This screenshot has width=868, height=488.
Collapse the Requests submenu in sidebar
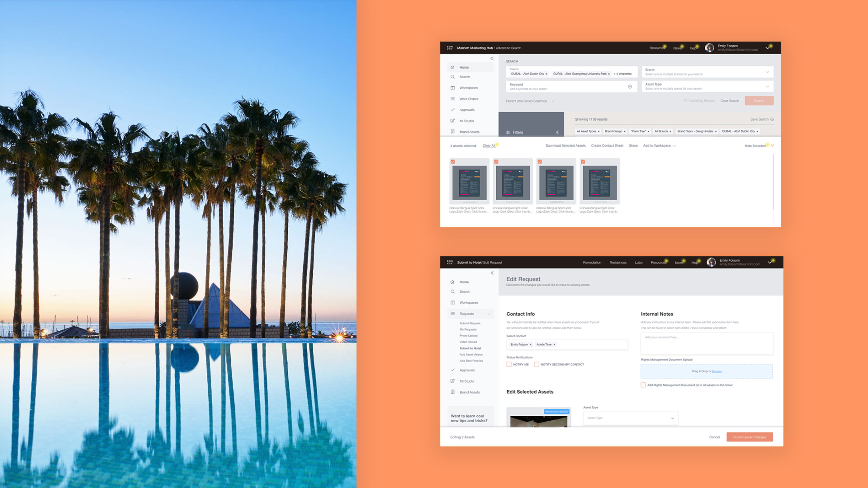click(489, 314)
